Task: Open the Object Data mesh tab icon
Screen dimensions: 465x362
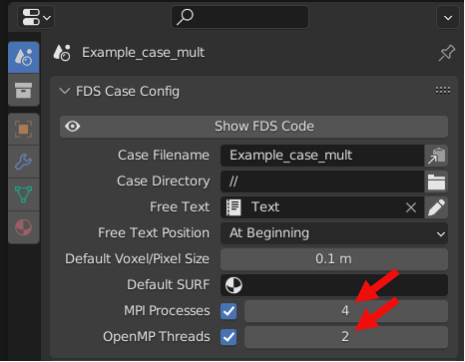Action: [x=23, y=194]
